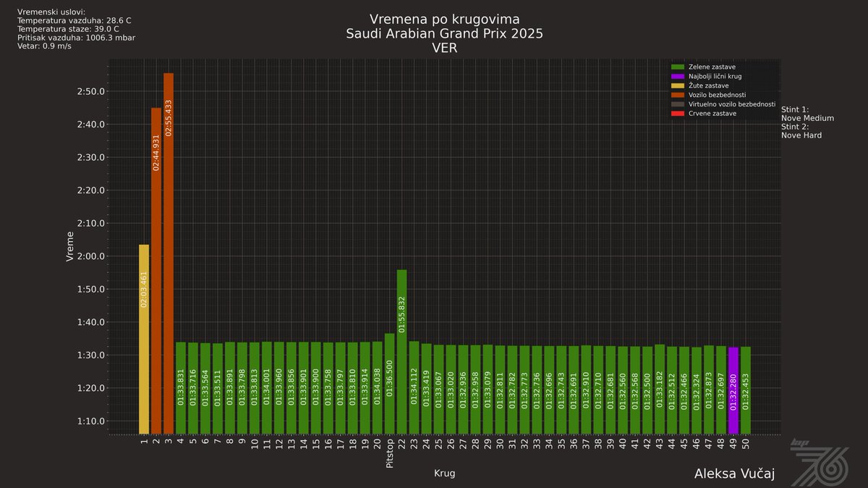
Task: Select the lap 22 bar 01:55.832
Action: [401, 352]
